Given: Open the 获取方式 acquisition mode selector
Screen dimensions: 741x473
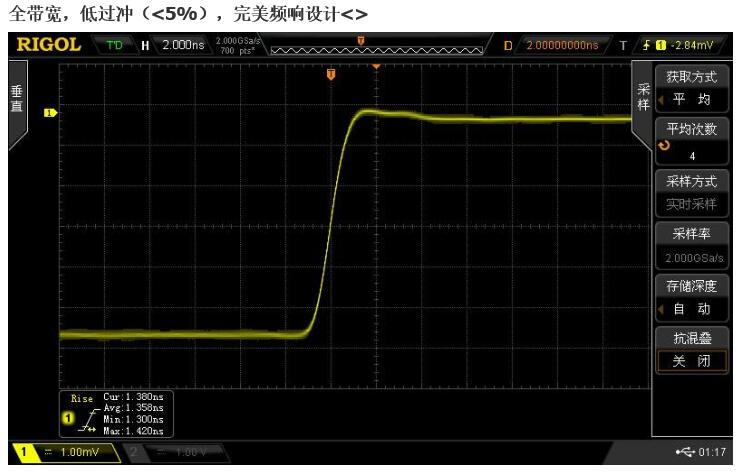Looking at the screenshot, I should coord(691,88).
